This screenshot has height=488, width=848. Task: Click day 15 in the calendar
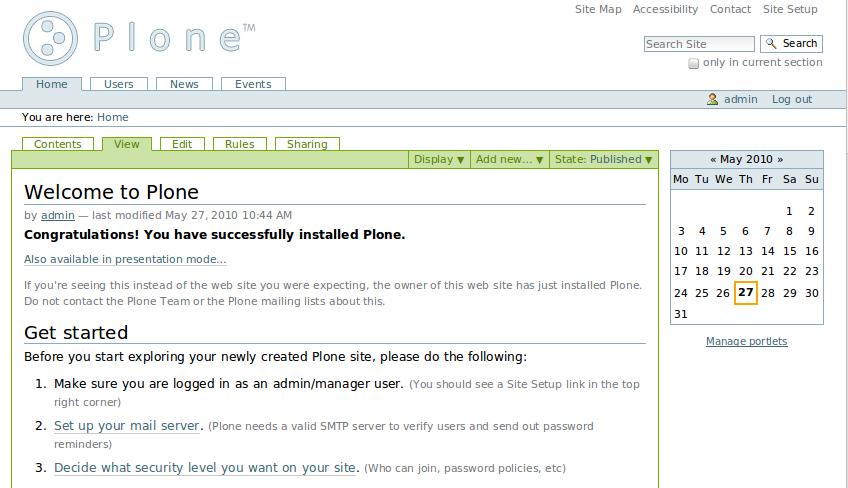pos(790,252)
